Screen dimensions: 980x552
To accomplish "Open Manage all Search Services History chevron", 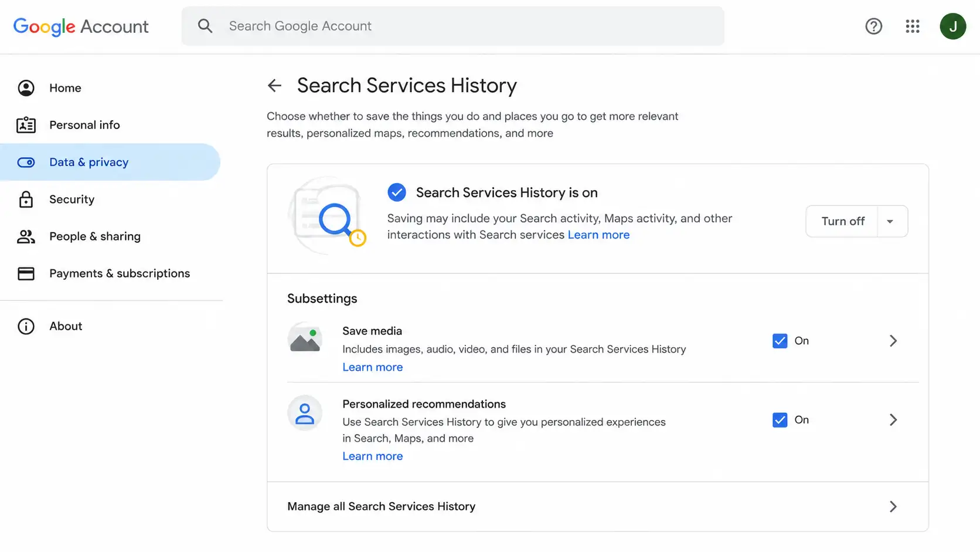I will tap(893, 507).
